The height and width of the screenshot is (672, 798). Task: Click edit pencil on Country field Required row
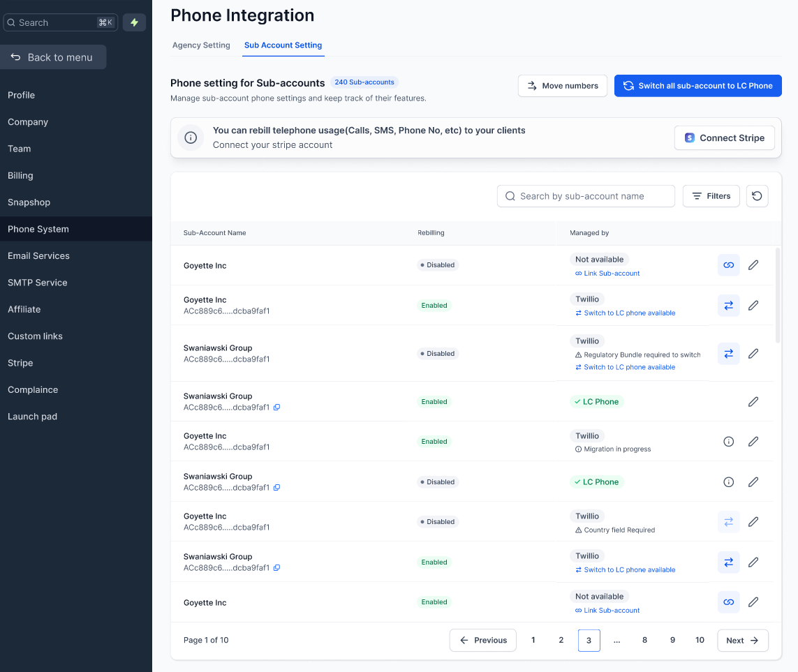tap(753, 522)
